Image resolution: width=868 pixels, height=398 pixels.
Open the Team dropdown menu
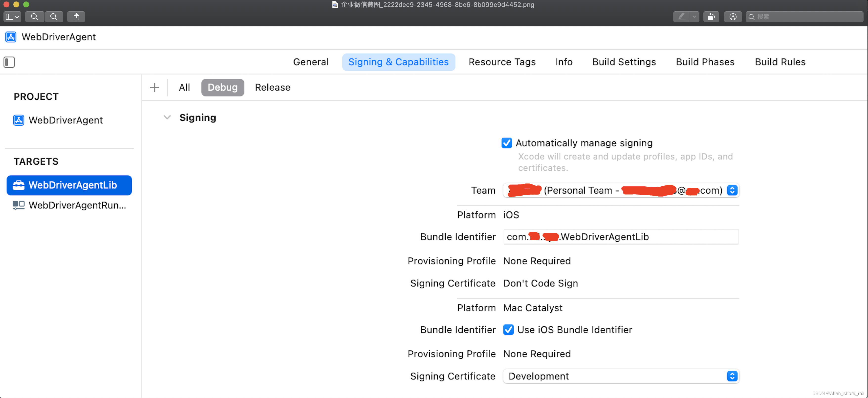tap(621, 190)
